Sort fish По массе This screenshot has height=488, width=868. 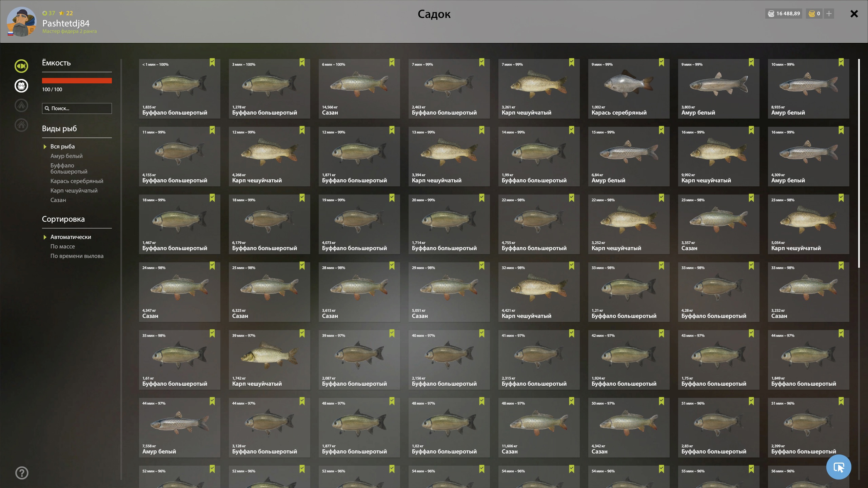coord(63,246)
